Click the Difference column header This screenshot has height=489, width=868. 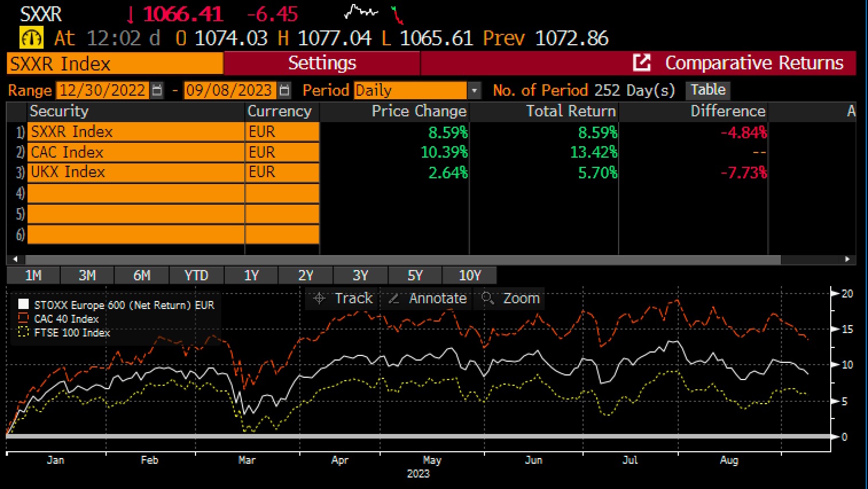(x=694, y=111)
